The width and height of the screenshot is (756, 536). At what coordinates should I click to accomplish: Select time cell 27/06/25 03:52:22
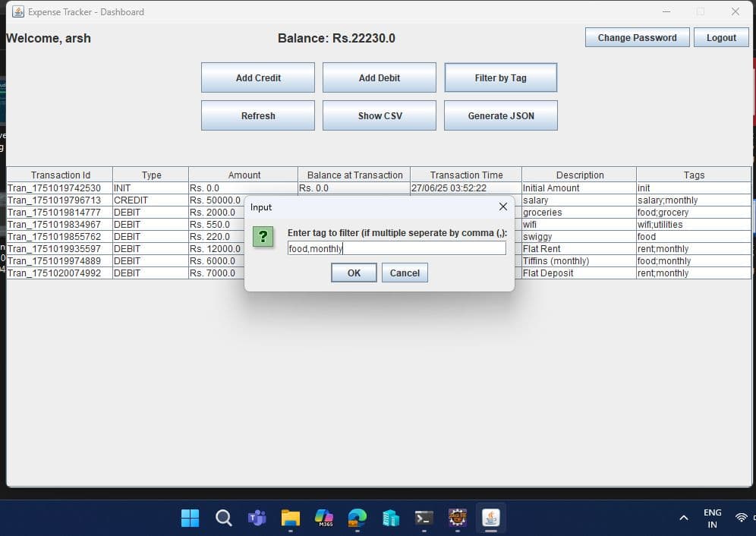click(466, 188)
